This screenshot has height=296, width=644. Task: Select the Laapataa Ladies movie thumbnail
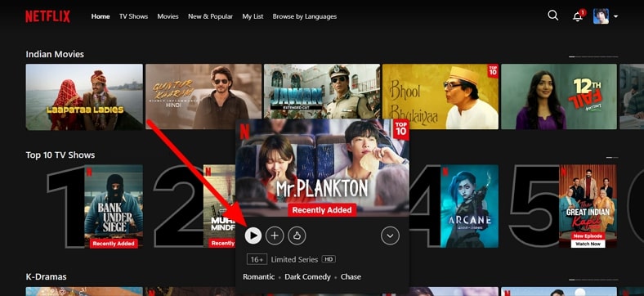pos(84,96)
